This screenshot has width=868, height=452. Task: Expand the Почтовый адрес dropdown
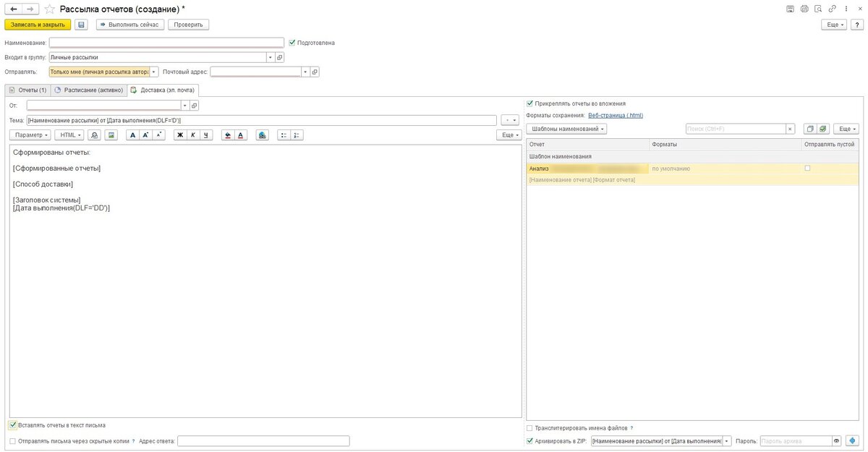(305, 72)
